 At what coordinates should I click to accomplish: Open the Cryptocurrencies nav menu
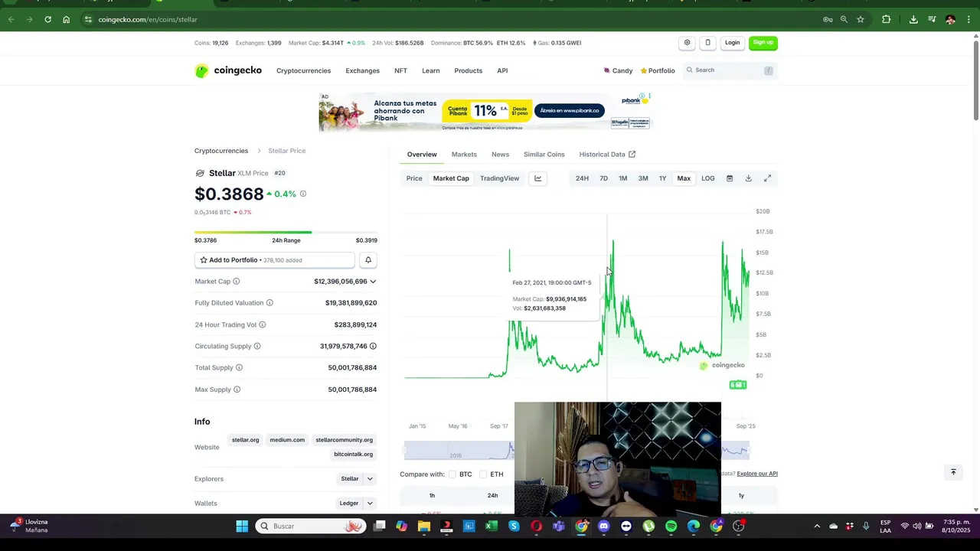pos(304,70)
